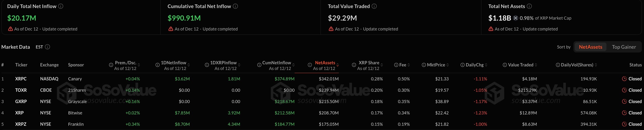
Task: Click info icon beside Total Value Traded
Action: pos(374,6)
